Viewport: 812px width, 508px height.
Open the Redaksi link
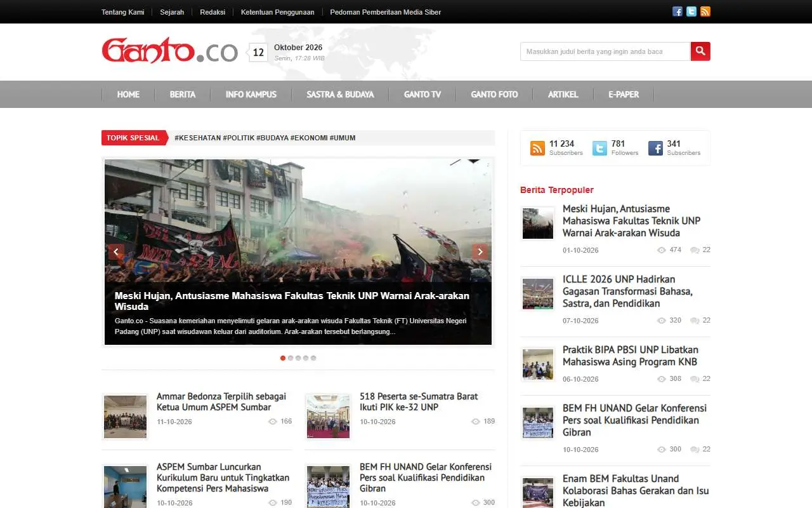213,12
